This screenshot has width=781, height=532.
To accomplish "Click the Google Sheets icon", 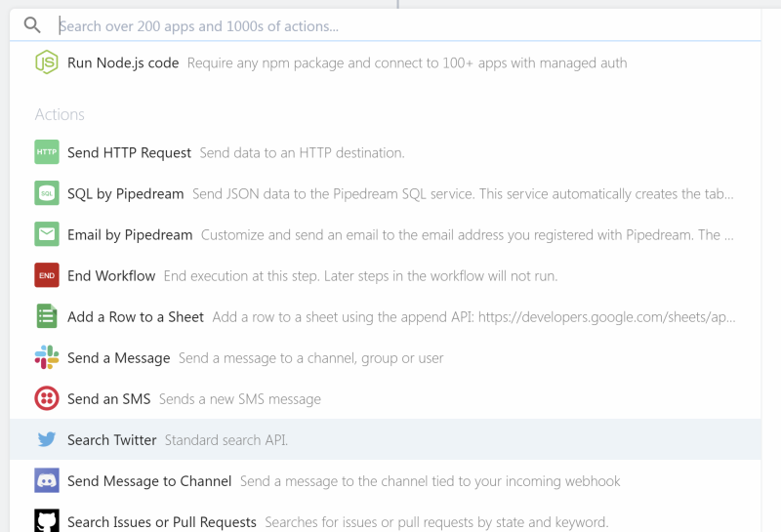I will [47, 316].
